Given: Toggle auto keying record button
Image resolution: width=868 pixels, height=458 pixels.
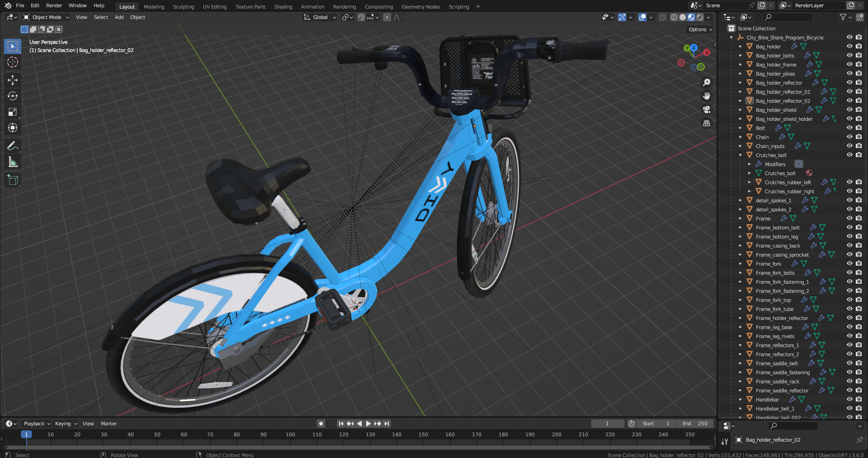Looking at the screenshot, I should 321,424.
